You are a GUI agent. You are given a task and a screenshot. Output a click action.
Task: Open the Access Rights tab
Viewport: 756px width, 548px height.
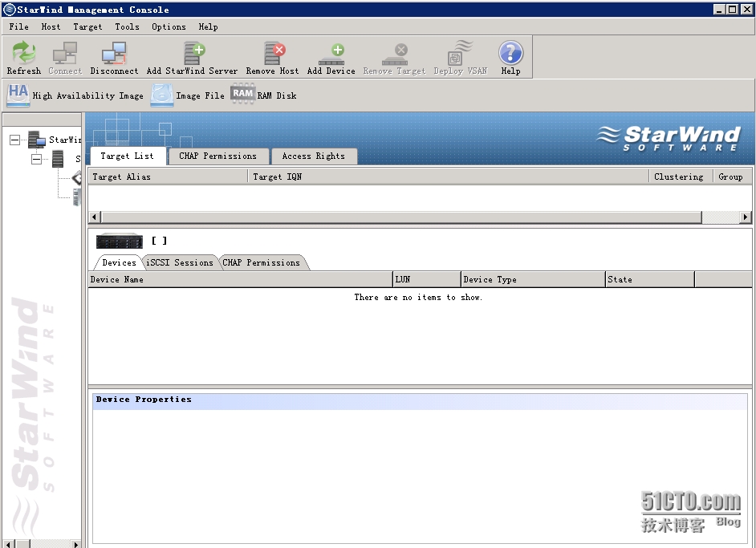pyautogui.click(x=313, y=156)
